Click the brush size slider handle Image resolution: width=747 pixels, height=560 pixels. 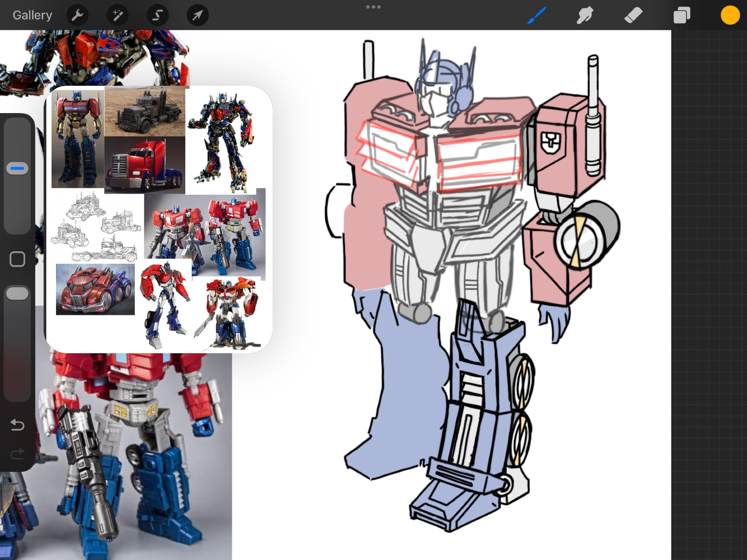pos(17,168)
